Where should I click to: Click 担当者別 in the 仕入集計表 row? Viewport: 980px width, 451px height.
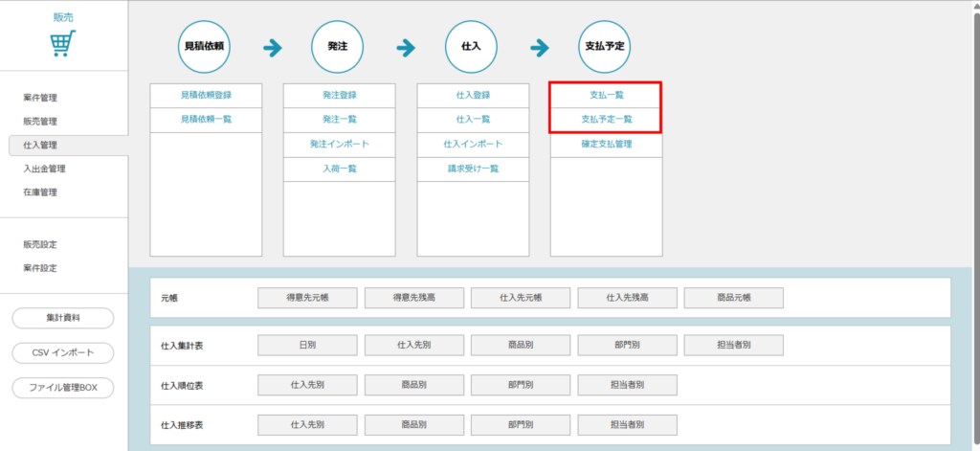(x=733, y=345)
